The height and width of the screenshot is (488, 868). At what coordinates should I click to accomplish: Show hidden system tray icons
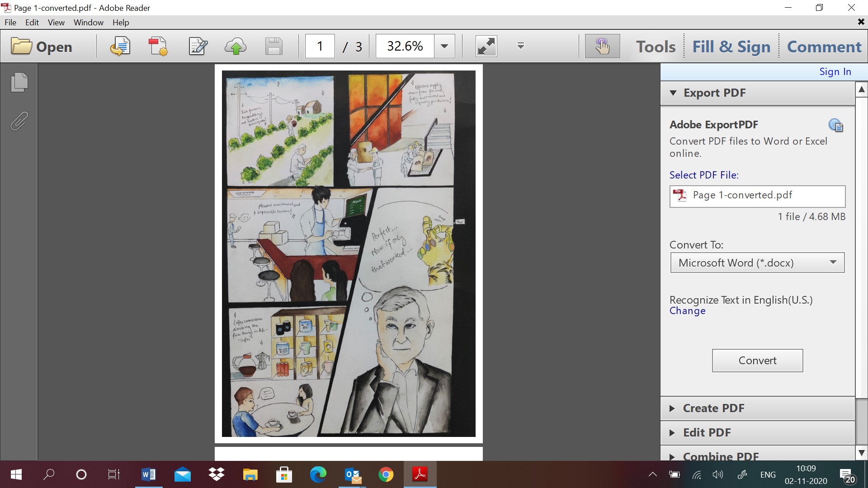(x=652, y=474)
